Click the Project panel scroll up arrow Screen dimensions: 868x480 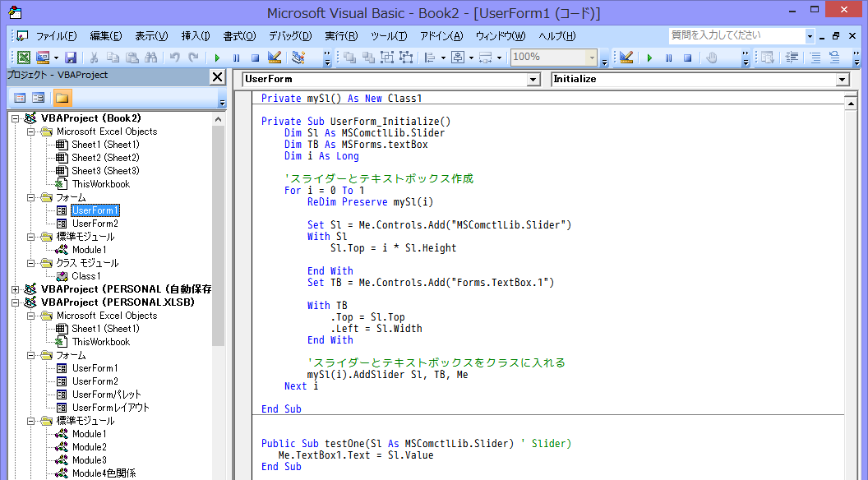218,119
